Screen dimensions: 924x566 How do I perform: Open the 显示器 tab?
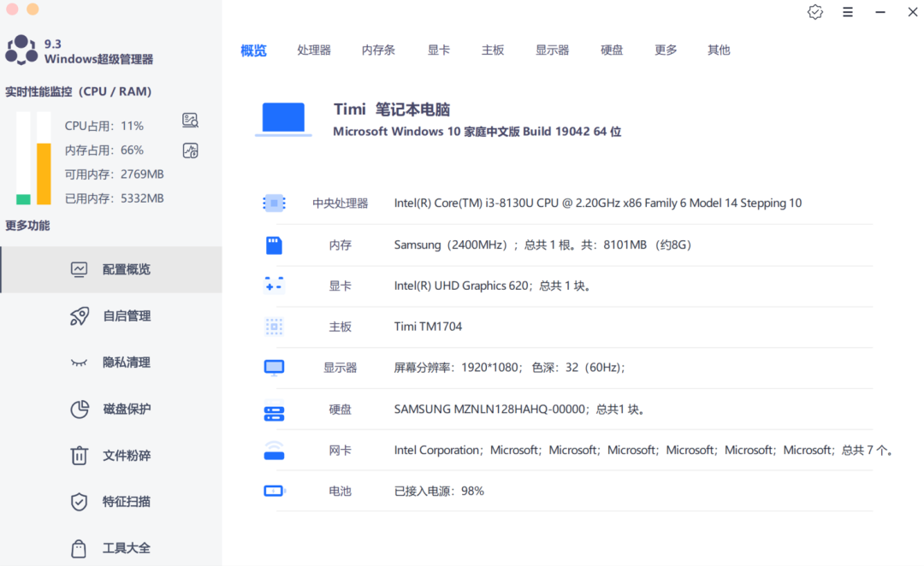pyautogui.click(x=552, y=50)
